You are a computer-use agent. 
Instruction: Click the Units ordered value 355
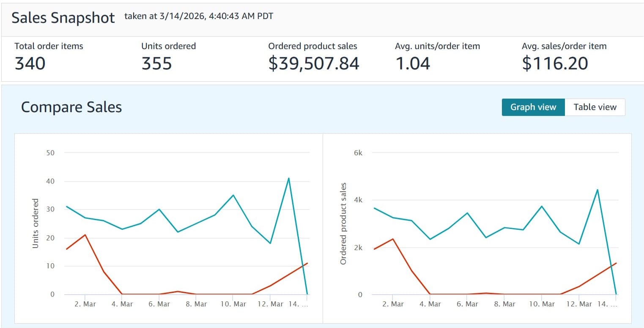point(157,63)
